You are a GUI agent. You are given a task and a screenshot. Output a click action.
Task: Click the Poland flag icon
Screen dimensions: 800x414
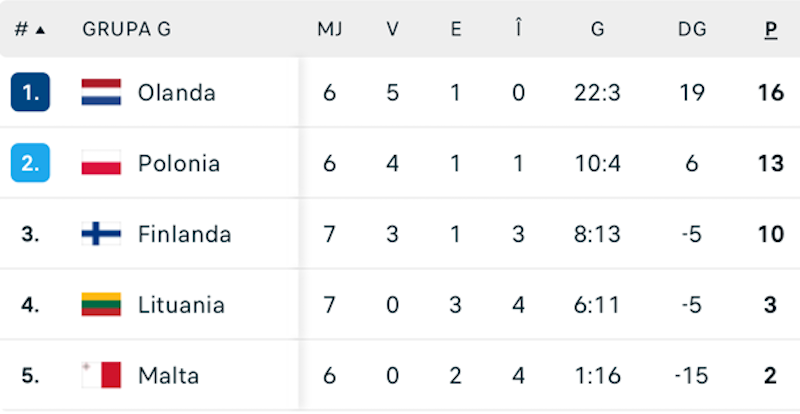[101, 163]
